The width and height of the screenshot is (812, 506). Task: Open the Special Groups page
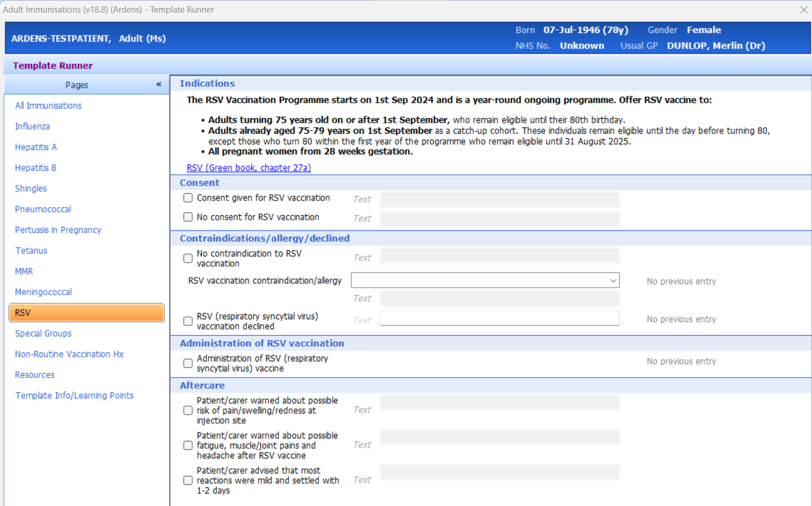(x=43, y=334)
